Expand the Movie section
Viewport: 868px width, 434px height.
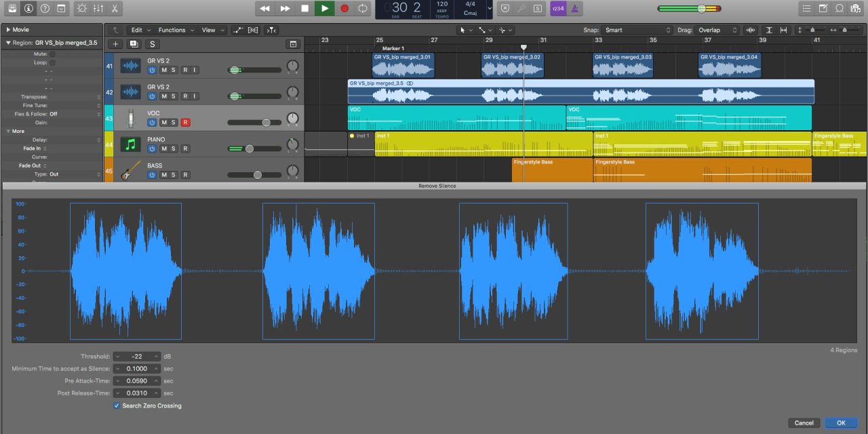click(8, 30)
